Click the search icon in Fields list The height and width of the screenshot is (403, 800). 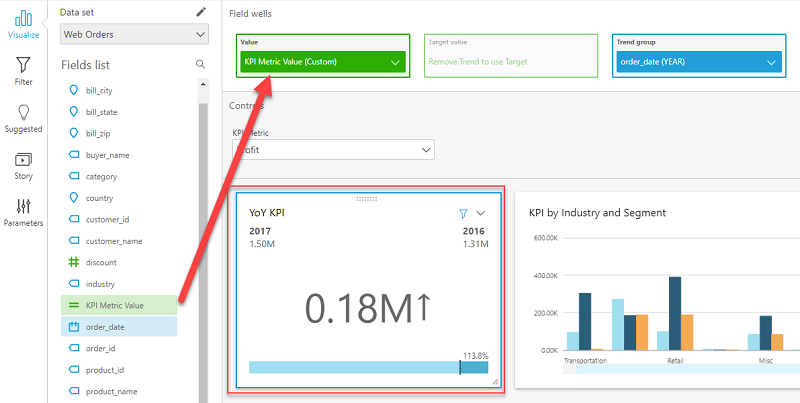[201, 64]
